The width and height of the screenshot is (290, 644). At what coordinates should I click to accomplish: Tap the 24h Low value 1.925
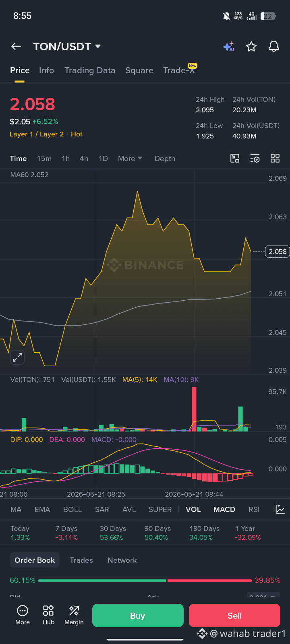click(x=205, y=136)
